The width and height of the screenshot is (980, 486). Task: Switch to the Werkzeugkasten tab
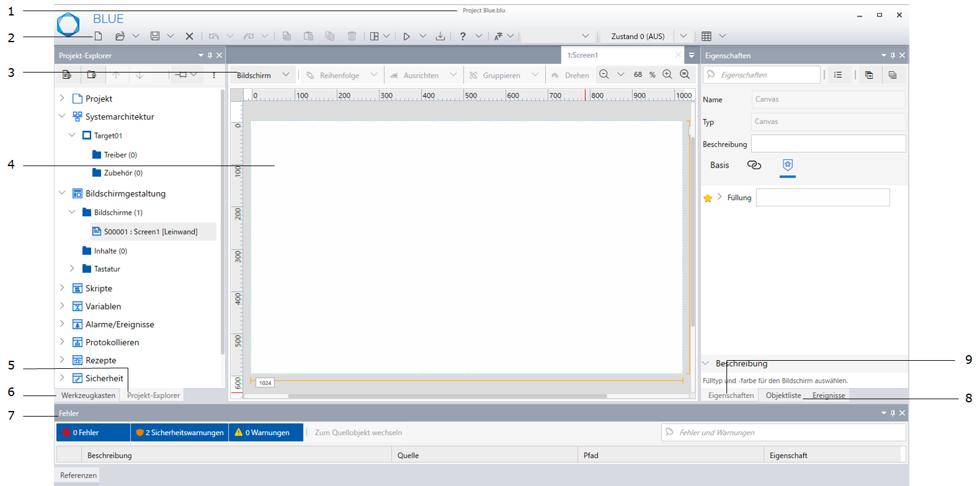88,395
